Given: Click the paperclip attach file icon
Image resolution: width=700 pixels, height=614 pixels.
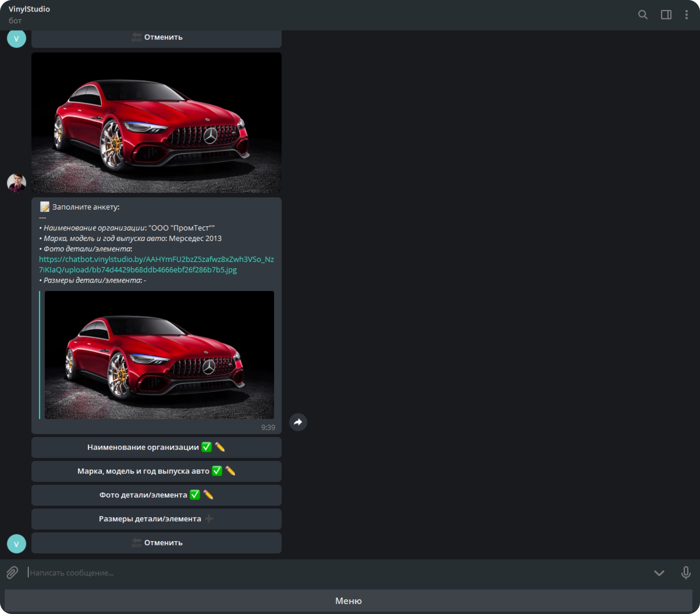Looking at the screenshot, I should tap(12, 573).
